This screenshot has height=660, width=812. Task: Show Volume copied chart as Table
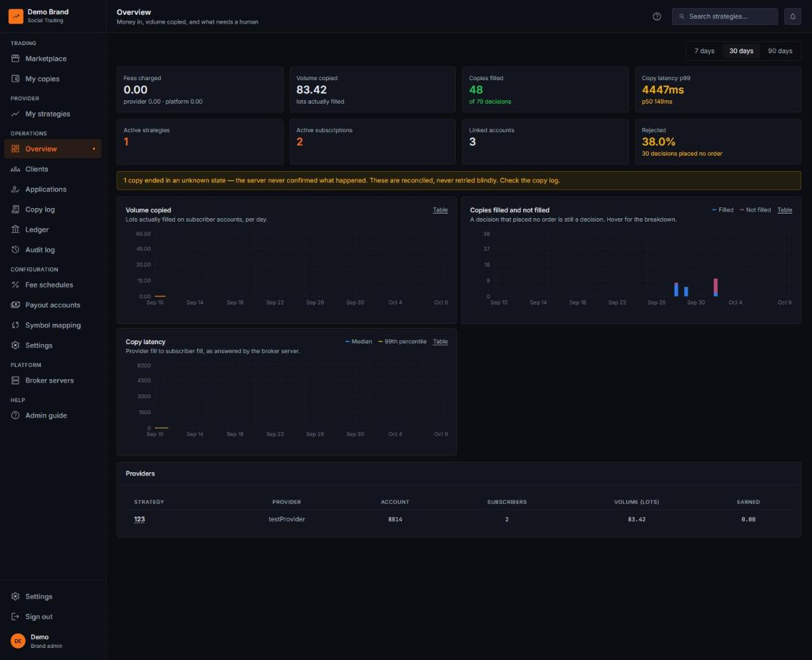(440, 210)
